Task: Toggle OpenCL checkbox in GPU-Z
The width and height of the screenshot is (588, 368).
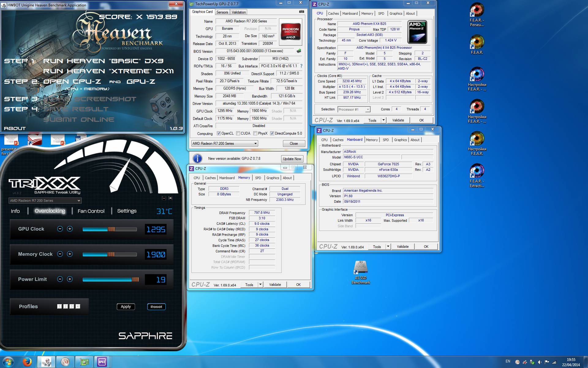Action: [219, 133]
